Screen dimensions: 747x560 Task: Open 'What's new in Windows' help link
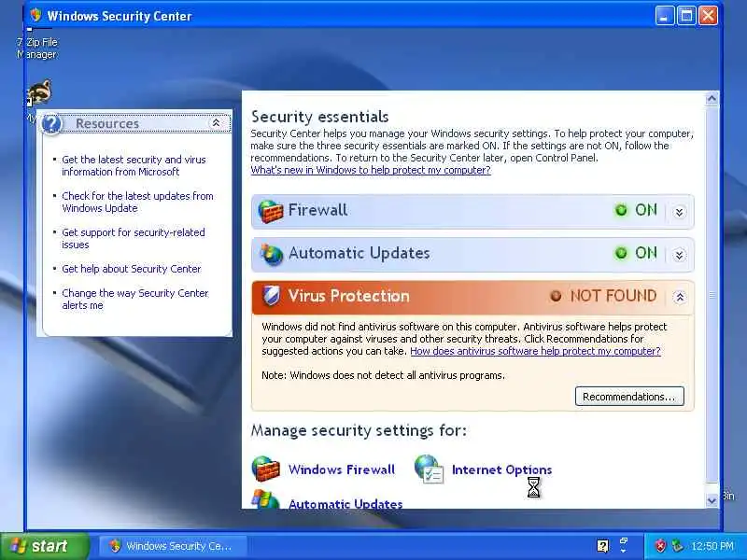371,170
